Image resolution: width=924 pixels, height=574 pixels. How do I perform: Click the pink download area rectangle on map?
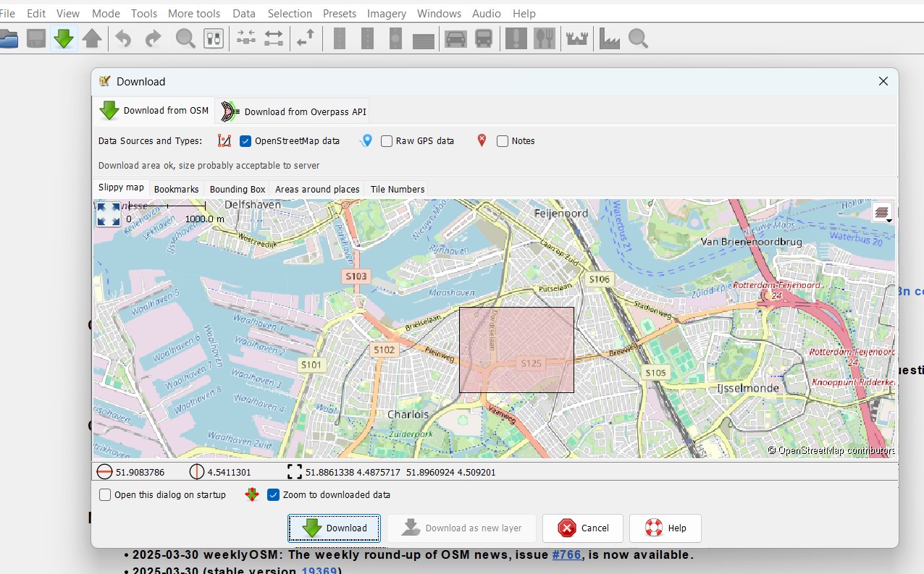pyautogui.click(x=516, y=350)
